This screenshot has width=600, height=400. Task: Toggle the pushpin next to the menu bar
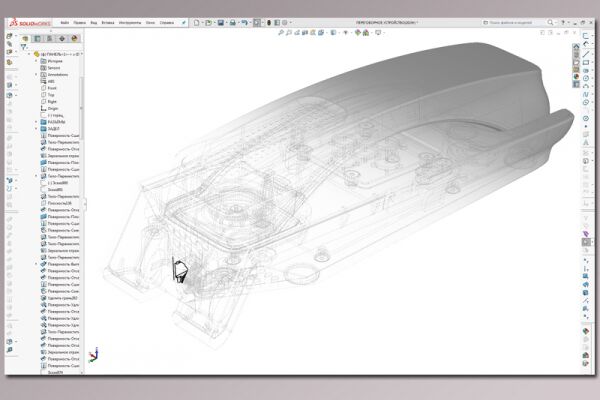183,23
